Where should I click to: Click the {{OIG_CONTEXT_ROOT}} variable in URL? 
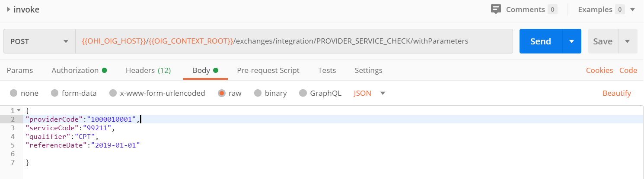coord(191,41)
